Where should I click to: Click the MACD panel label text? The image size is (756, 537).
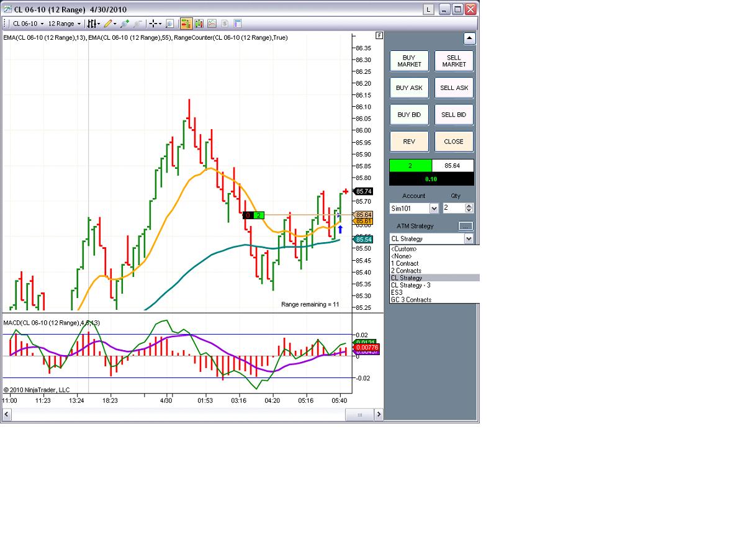(52, 323)
